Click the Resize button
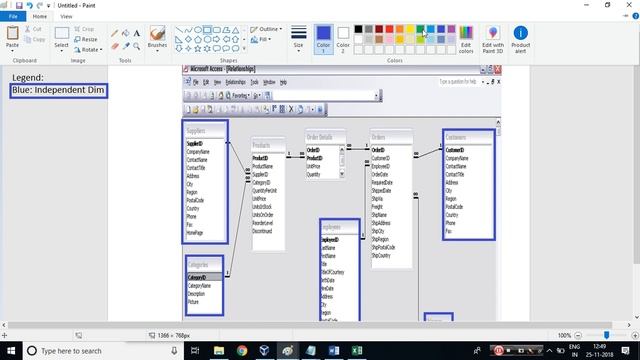 click(x=86, y=39)
